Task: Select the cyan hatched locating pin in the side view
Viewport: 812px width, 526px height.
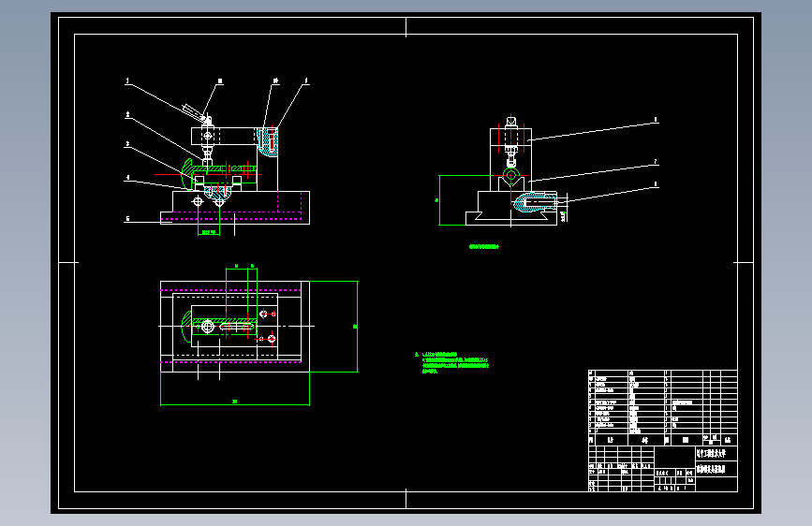Action: [x=535, y=202]
